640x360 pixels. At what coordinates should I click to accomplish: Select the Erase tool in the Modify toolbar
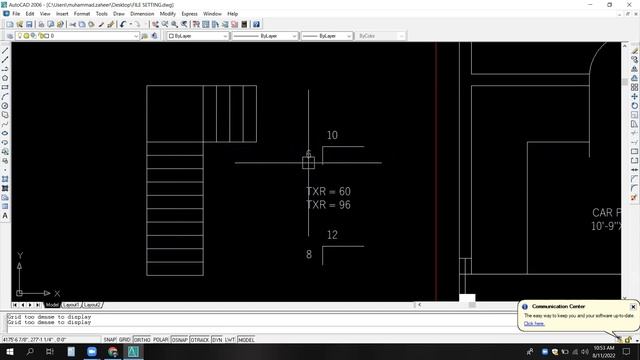point(634,51)
